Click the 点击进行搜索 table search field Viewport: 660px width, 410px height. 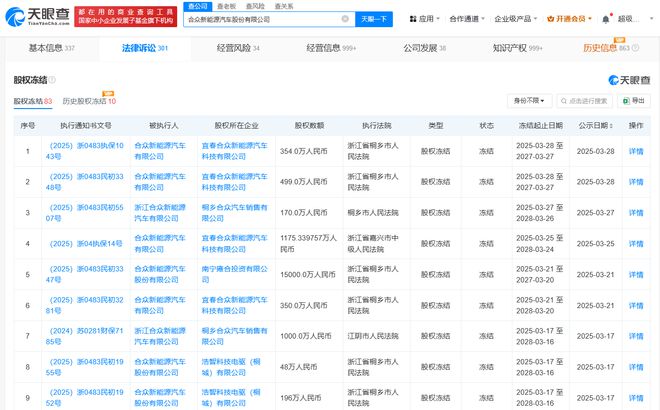pyautogui.click(x=584, y=101)
